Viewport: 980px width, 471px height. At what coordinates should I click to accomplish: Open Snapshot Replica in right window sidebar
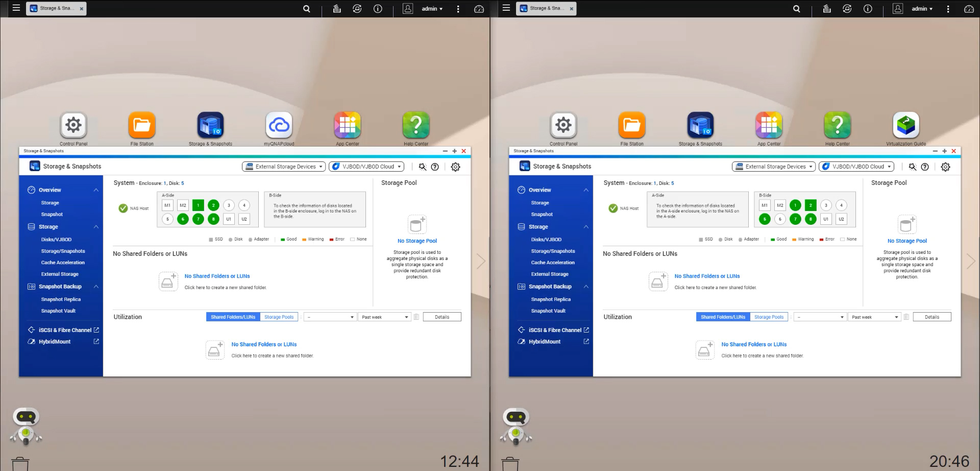click(x=551, y=299)
